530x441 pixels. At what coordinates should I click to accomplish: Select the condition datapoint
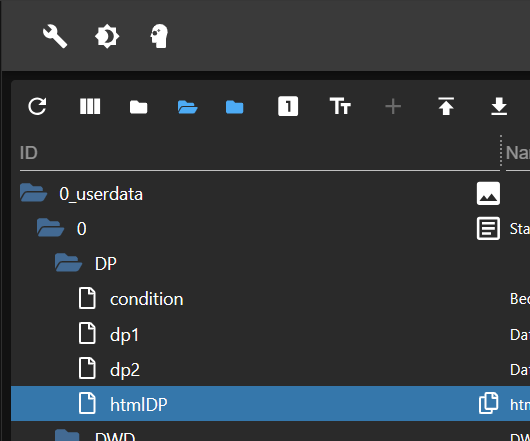click(146, 299)
